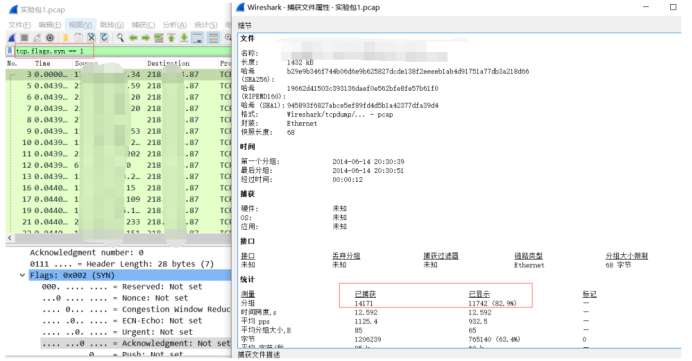Find a packet with the magnifier icon
This screenshot has height=361, width=692.
click(120, 38)
